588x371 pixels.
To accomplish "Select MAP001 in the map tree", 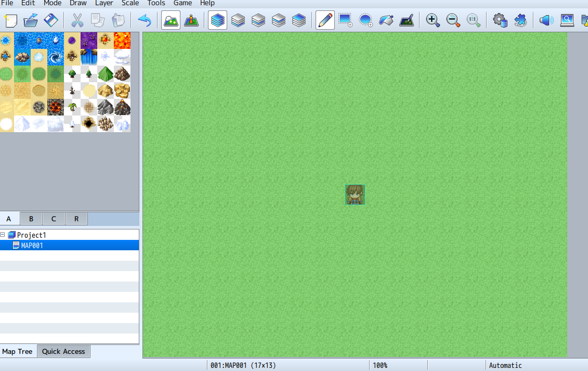I will (x=32, y=246).
